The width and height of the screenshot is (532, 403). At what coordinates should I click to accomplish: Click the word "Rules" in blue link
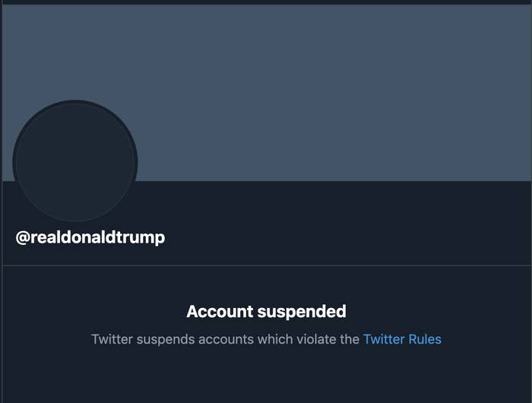[425, 339]
